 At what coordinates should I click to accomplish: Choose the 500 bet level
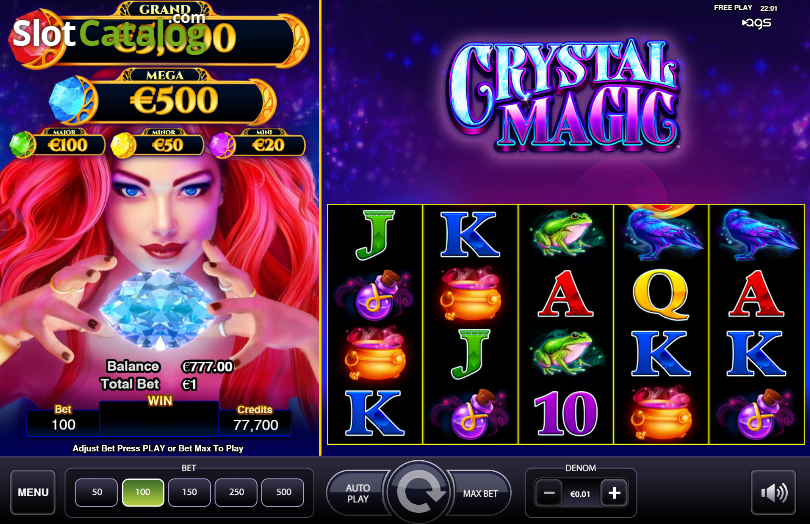[x=283, y=492]
